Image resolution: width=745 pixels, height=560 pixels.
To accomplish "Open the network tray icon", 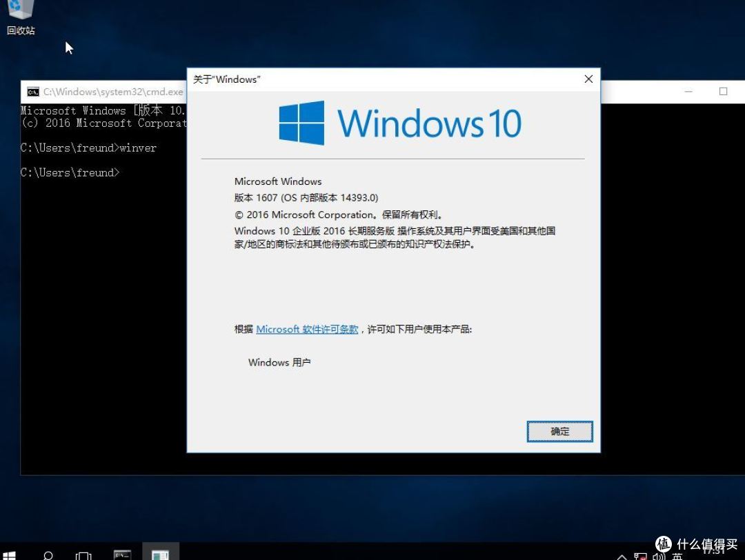I will (640, 556).
